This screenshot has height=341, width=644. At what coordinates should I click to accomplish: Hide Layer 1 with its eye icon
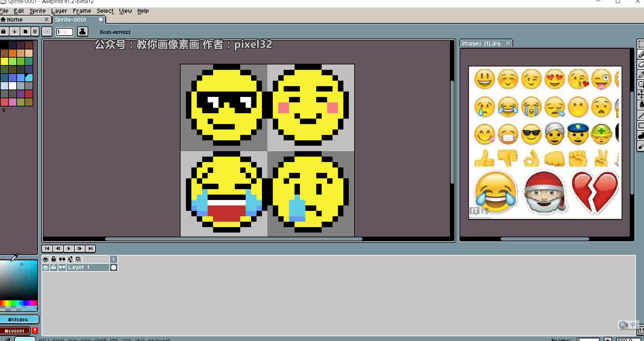pos(45,267)
